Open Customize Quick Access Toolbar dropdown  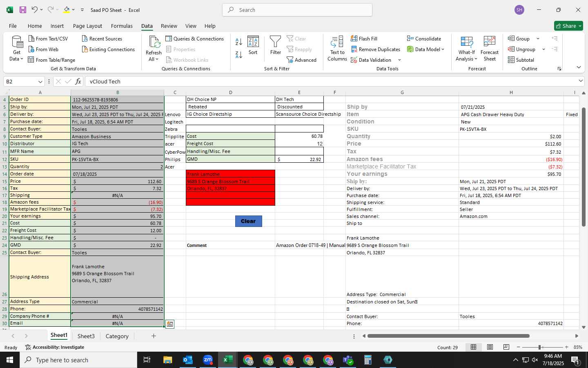point(82,10)
